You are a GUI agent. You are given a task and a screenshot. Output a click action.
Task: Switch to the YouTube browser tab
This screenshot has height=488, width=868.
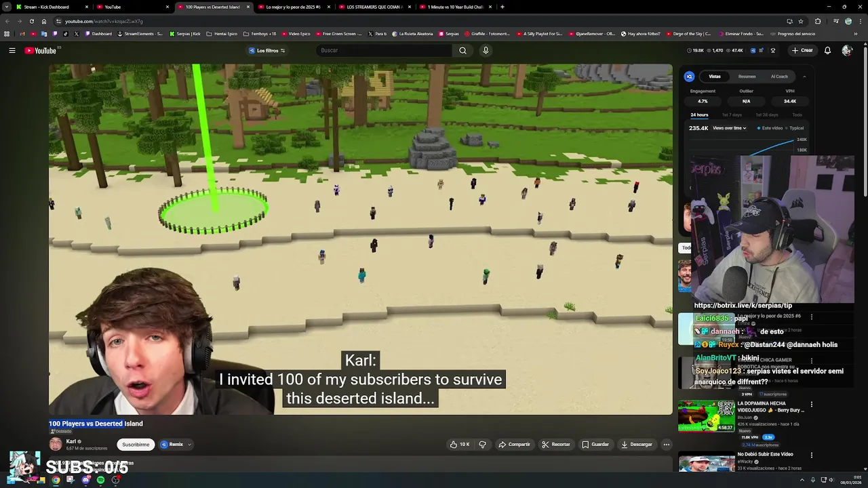click(x=132, y=7)
